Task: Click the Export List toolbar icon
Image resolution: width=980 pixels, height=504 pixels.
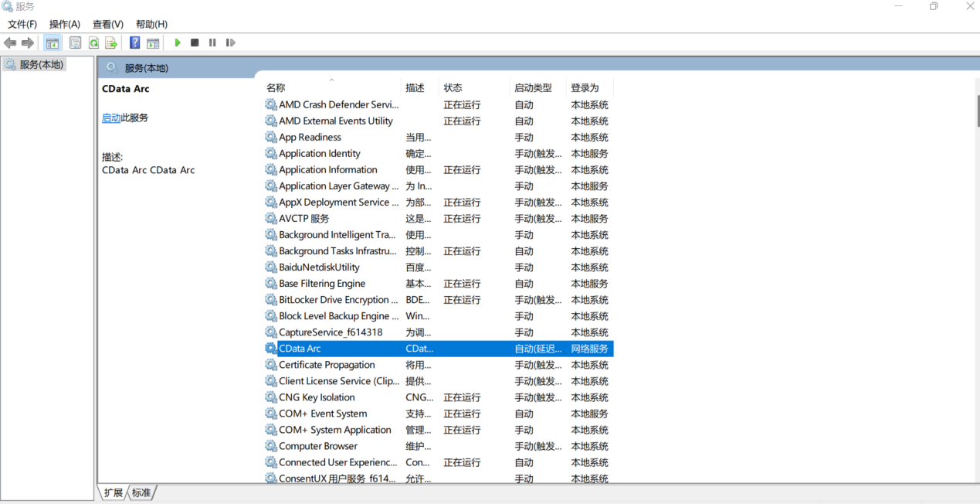Action: pyautogui.click(x=111, y=43)
